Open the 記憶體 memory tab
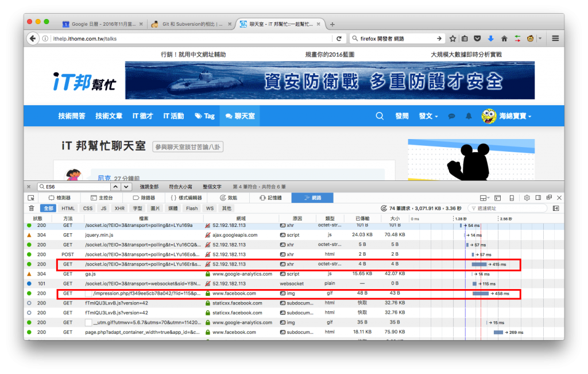The width and height of the screenshot is (588, 374). [270, 198]
